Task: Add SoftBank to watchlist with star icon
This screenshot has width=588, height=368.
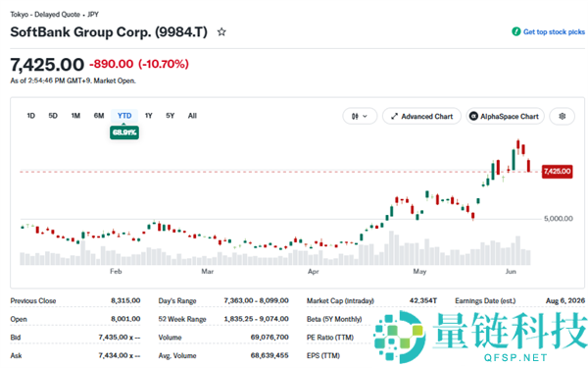Action: [x=221, y=32]
